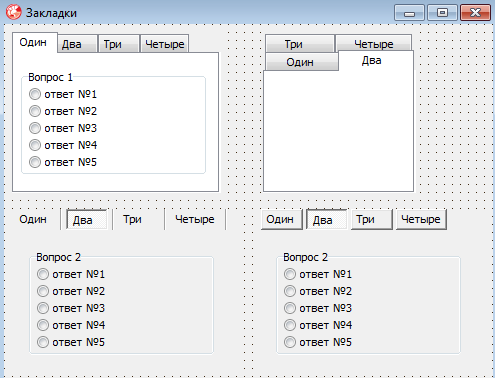This screenshot has width=495, height=378.
Task: Select the Четыре tab in the top-right multirow panel
Action: pyautogui.click(x=373, y=43)
